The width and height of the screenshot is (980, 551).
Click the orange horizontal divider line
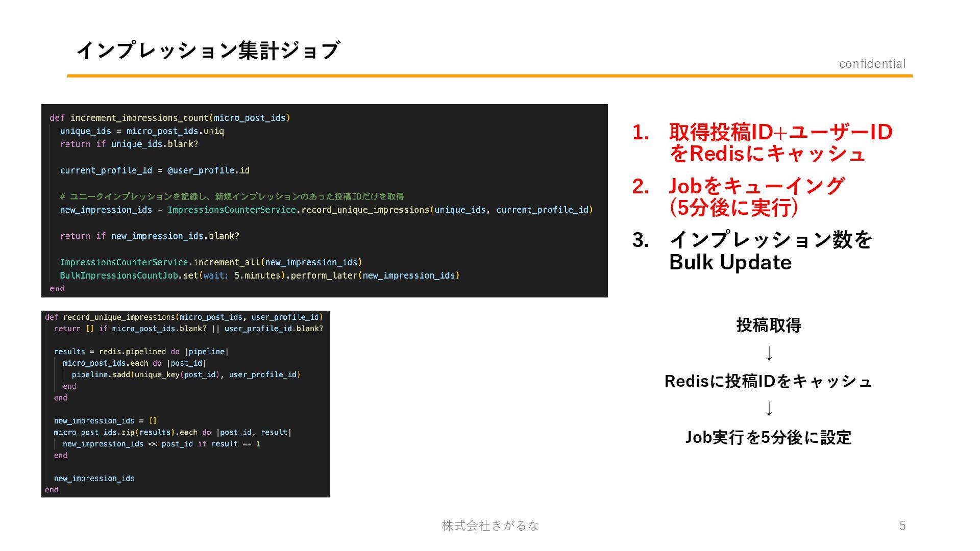[x=489, y=76]
